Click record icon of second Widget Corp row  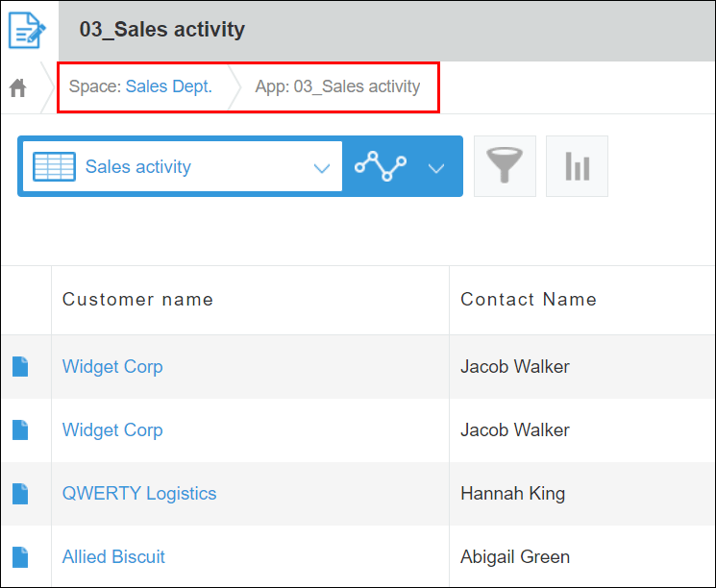(x=20, y=429)
